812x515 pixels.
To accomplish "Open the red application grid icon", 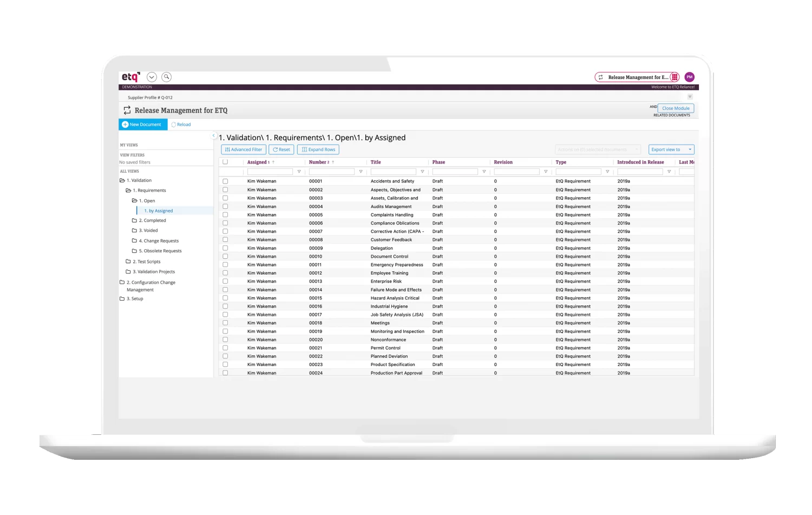I will point(675,77).
